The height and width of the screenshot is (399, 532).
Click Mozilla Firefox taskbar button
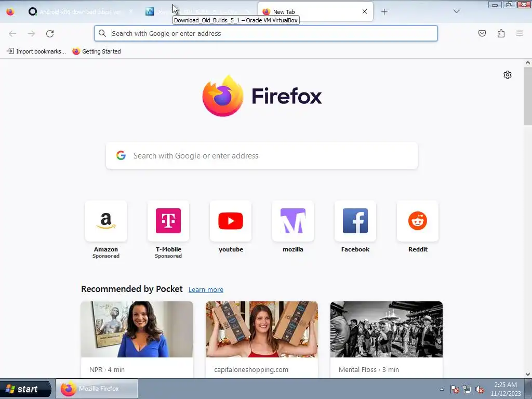click(x=97, y=389)
